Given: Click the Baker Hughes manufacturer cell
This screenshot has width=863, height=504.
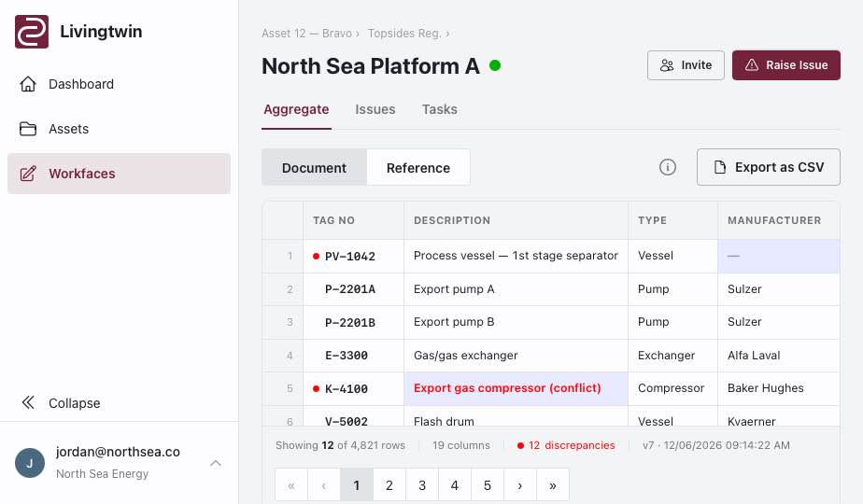Looking at the screenshot, I should pos(779,388).
